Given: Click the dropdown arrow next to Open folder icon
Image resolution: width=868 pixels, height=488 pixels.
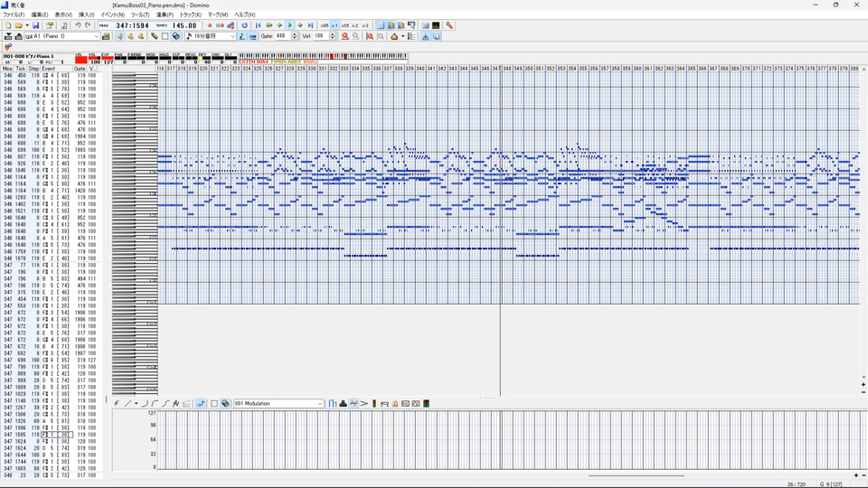Looking at the screenshot, I should click(x=26, y=25).
